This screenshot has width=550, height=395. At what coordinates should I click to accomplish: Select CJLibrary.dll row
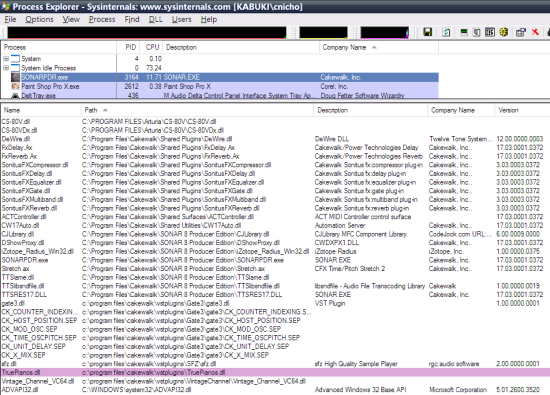275,234
